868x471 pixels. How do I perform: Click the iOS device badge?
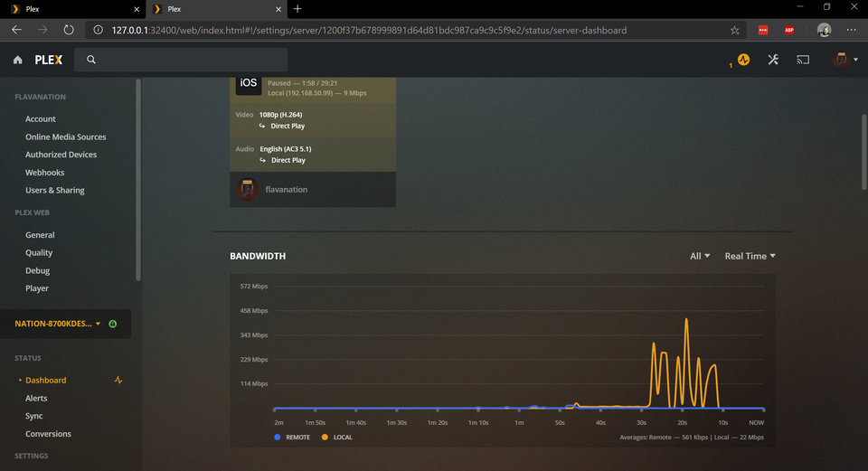pos(248,84)
